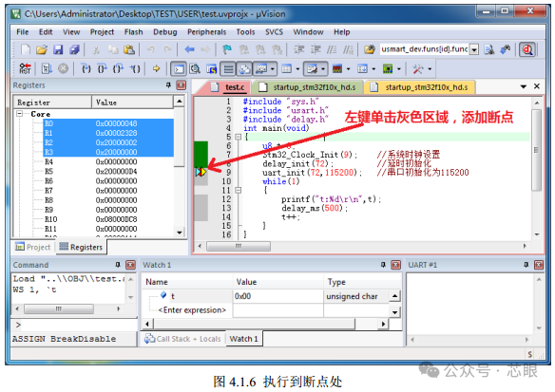555x392 pixels.
Task: Close the Registers panel
Action: pyautogui.click(x=181, y=85)
